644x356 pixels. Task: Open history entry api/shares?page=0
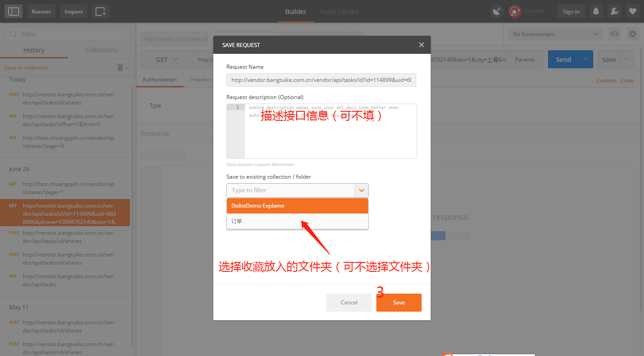point(65,142)
